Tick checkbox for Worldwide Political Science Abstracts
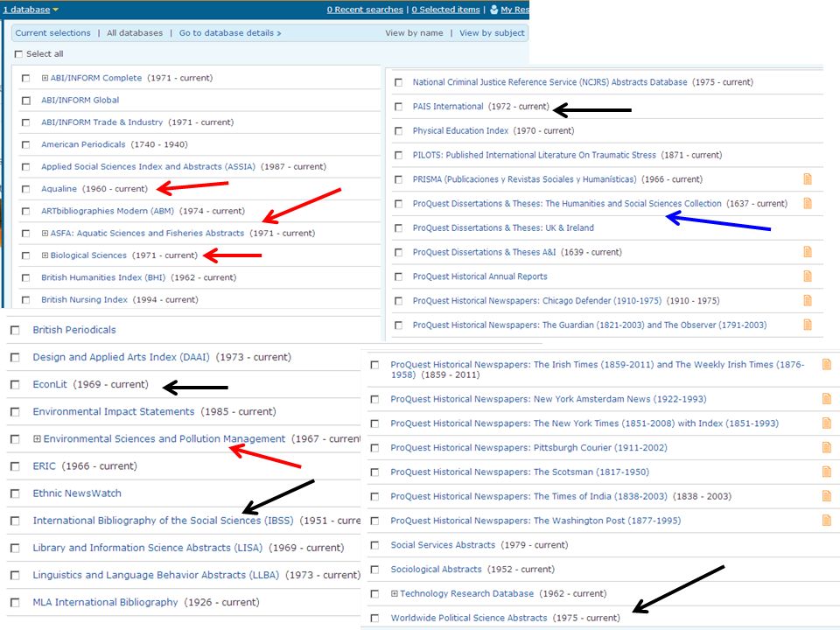 coord(374,619)
